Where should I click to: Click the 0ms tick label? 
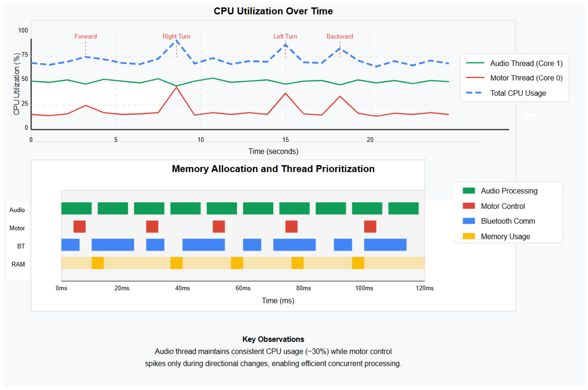point(61,289)
